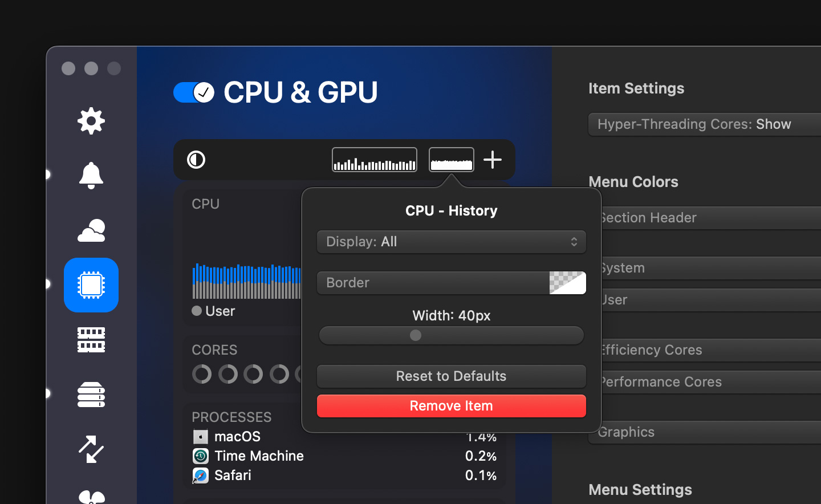
Task: Click the red Remove Item button
Action: pyautogui.click(x=452, y=406)
